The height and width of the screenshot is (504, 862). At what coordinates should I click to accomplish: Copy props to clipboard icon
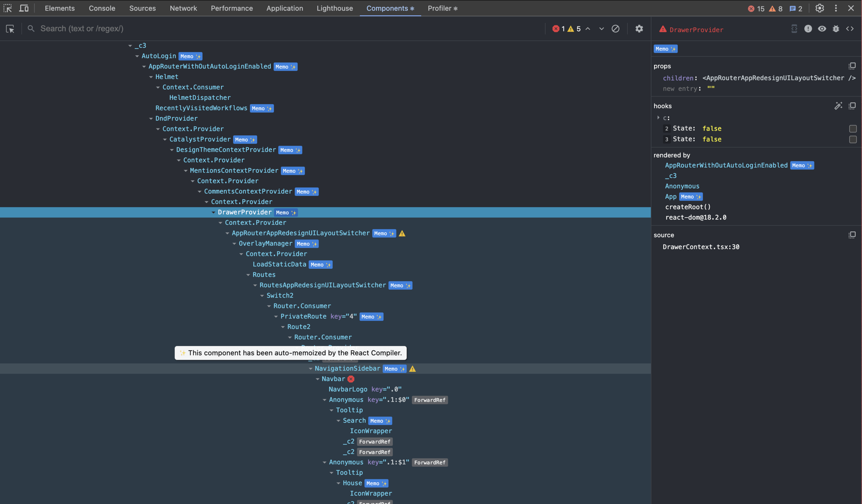pos(852,66)
